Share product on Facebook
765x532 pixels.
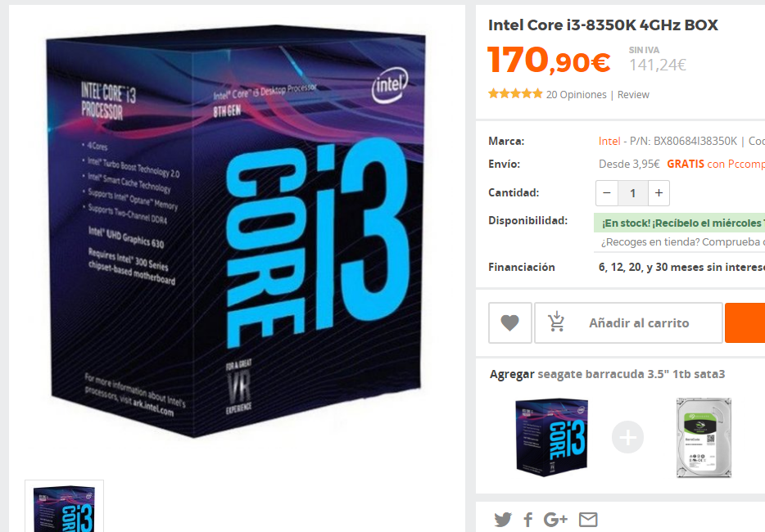click(x=528, y=520)
